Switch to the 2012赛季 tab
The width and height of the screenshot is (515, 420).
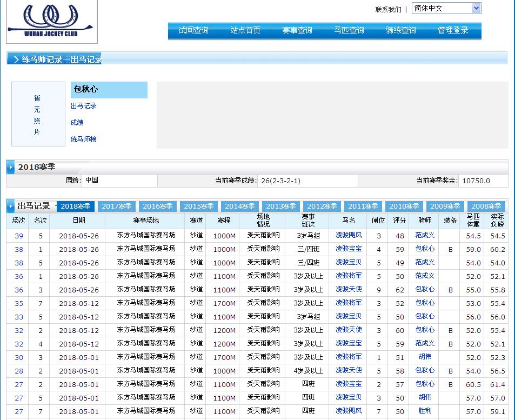click(322, 206)
